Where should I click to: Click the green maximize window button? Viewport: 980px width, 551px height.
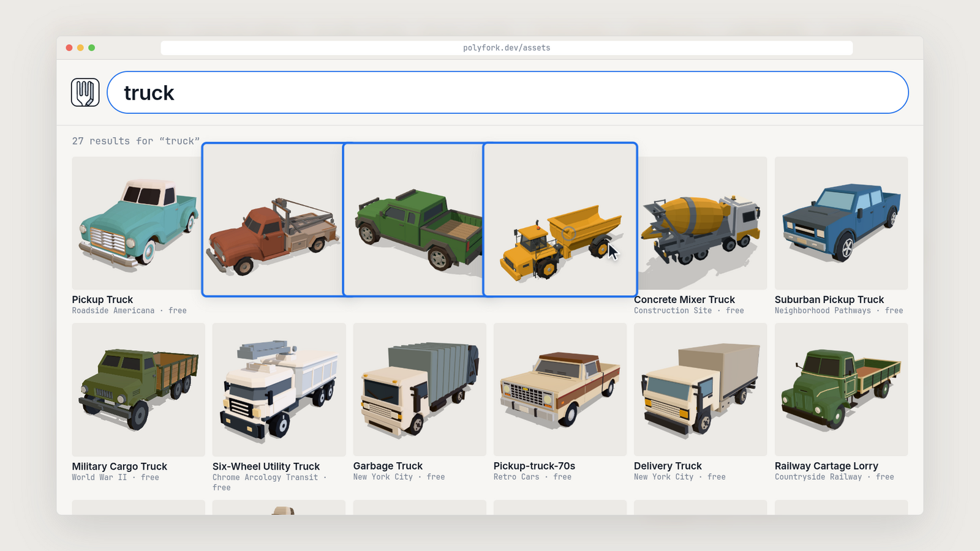coord(91,48)
